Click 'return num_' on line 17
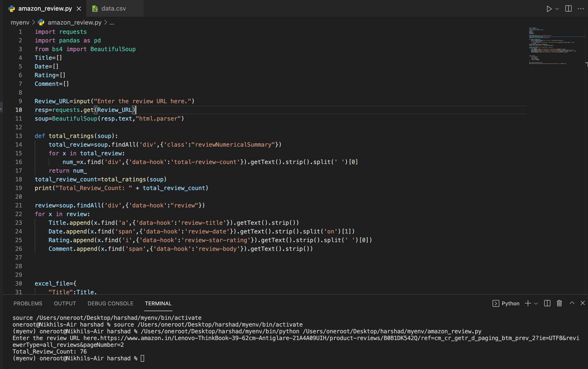 point(68,171)
